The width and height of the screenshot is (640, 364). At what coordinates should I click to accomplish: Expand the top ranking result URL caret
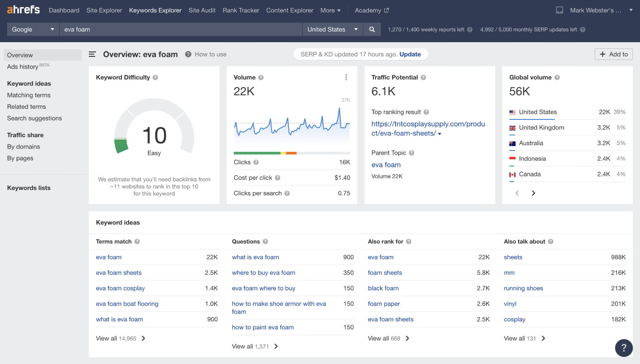point(440,134)
